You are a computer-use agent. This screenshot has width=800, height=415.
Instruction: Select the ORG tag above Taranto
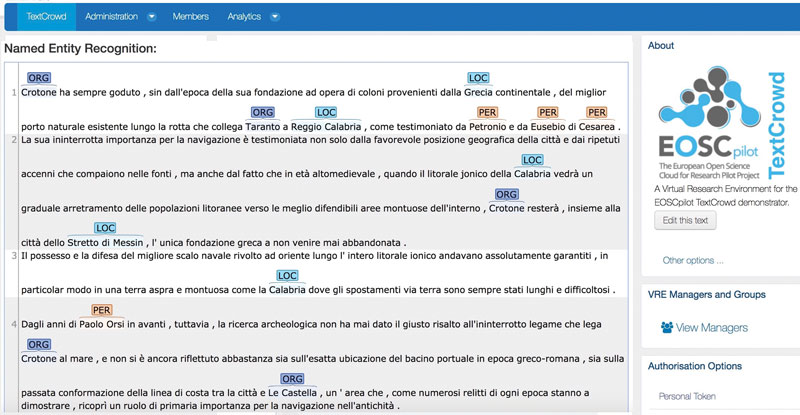pos(263,112)
